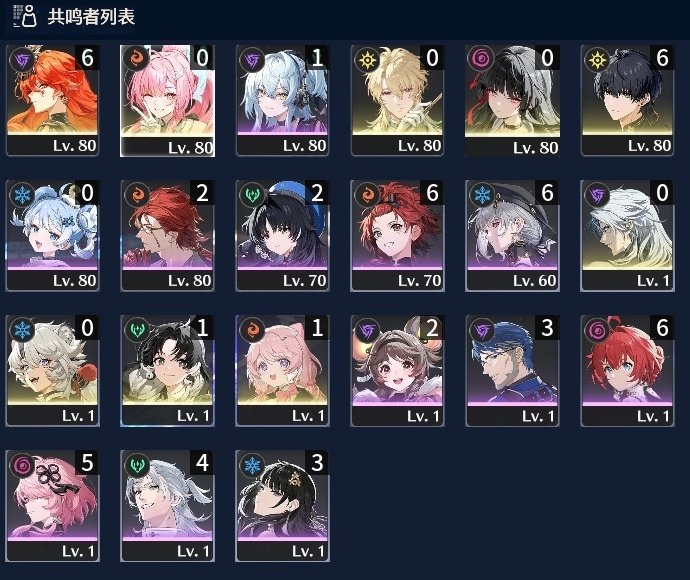Click fire element icon on pink-haired Lv. 80 card
Image resolution: width=690 pixels, height=580 pixels.
(x=137, y=59)
